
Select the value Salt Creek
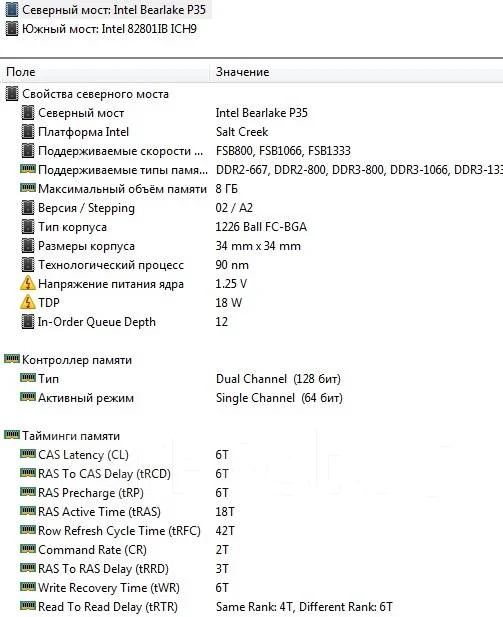click(x=242, y=132)
